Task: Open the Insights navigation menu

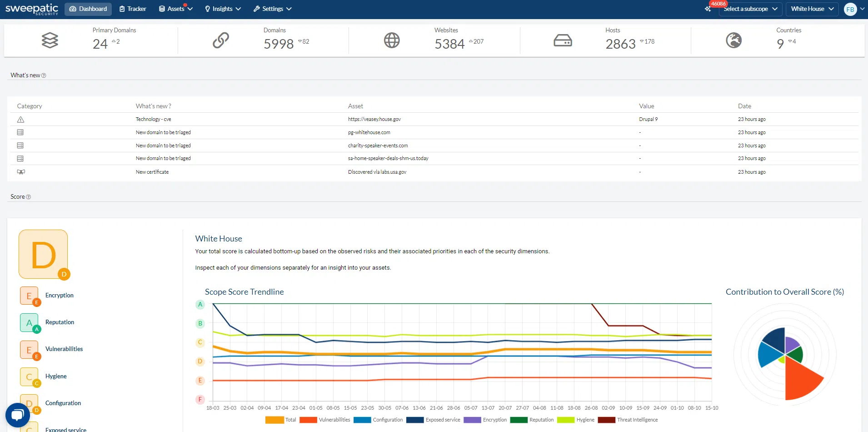Action: (x=223, y=9)
